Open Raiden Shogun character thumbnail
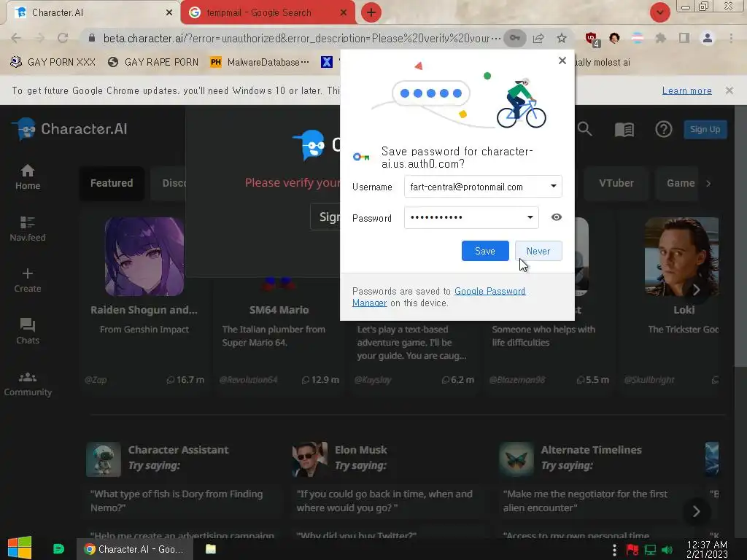Screen dimensions: 747x560 tap(144, 257)
